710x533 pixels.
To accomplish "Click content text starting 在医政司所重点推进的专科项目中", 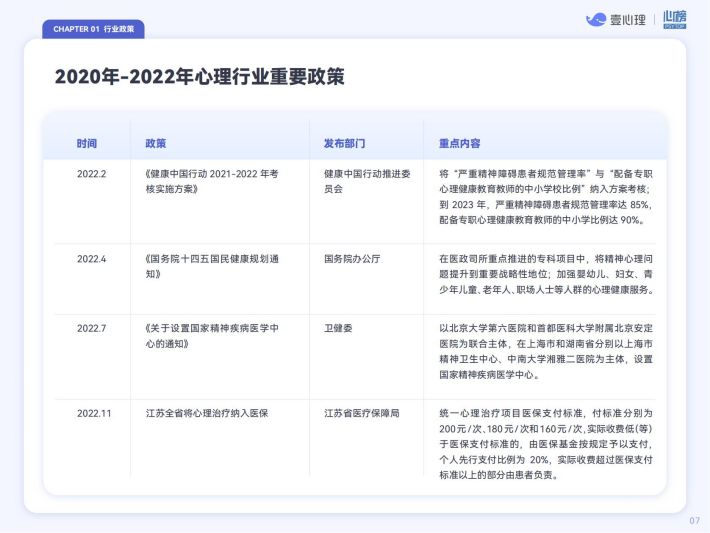I will pyautogui.click(x=546, y=274).
